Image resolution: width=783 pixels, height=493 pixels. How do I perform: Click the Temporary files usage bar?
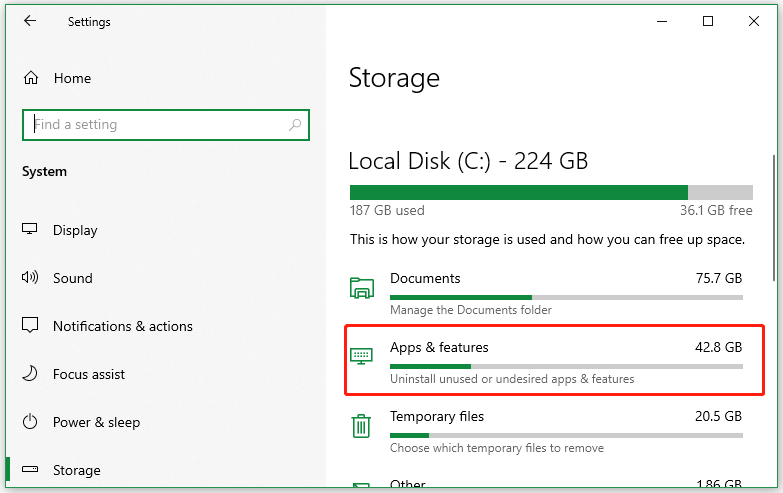tap(566, 436)
